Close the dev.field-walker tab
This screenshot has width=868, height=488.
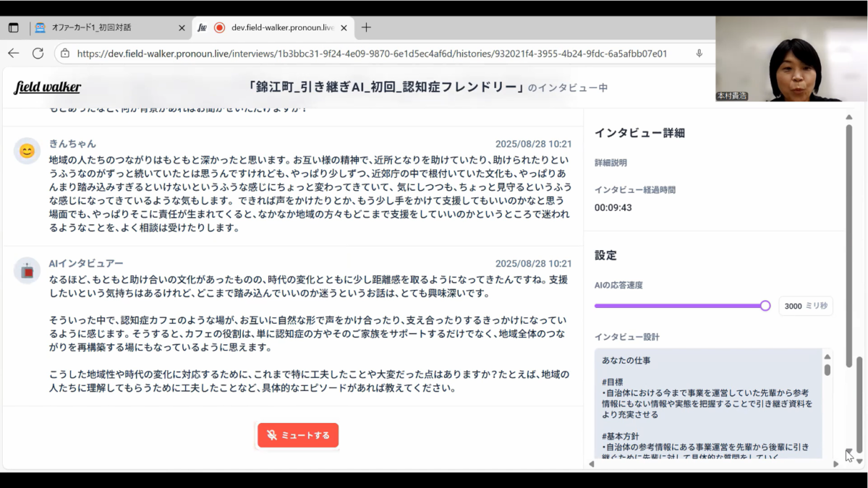tap(344, 27)
